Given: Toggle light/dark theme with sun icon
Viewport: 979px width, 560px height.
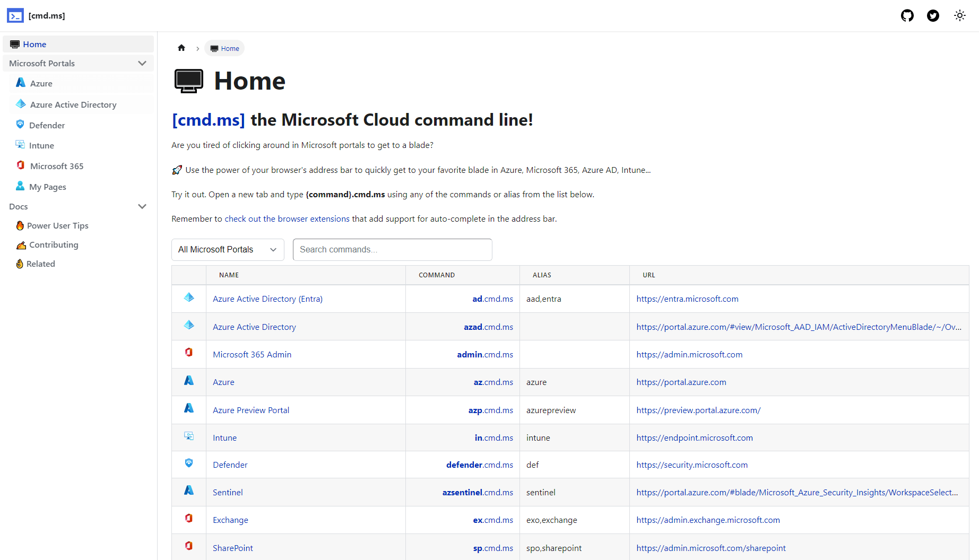Looking at the screenshot, I should 959,16.
